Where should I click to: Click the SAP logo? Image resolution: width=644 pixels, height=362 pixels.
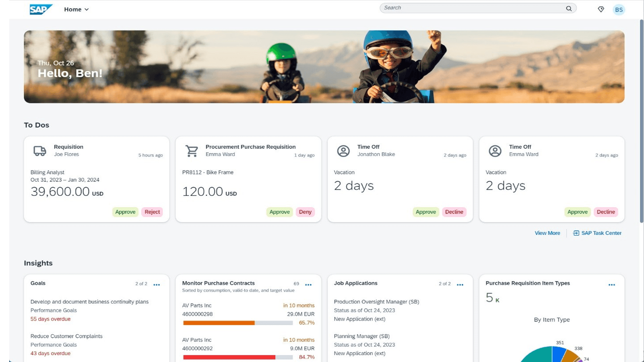coord(41,9)
